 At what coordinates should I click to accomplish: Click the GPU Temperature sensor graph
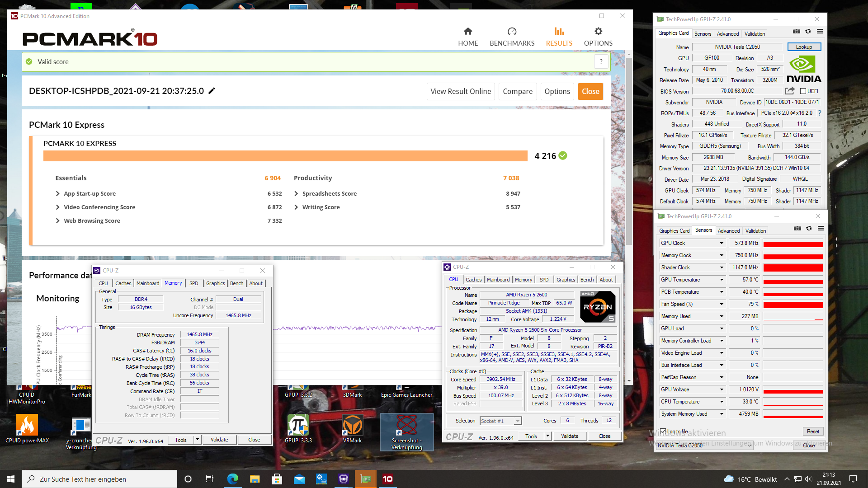click(x=793, y=280)
